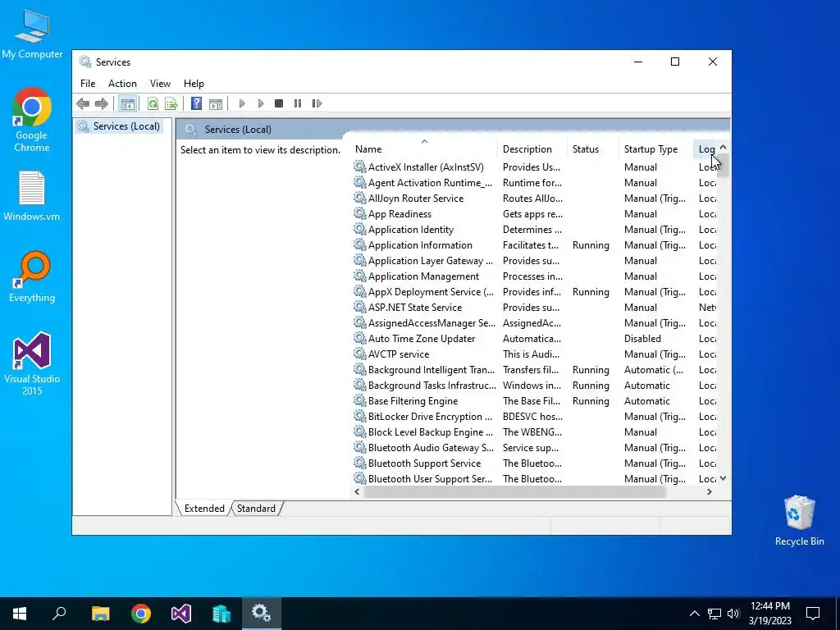The image size is (840, 630).
Task: Click the horizontal scroll left arrow
Action: click(358, 492)
